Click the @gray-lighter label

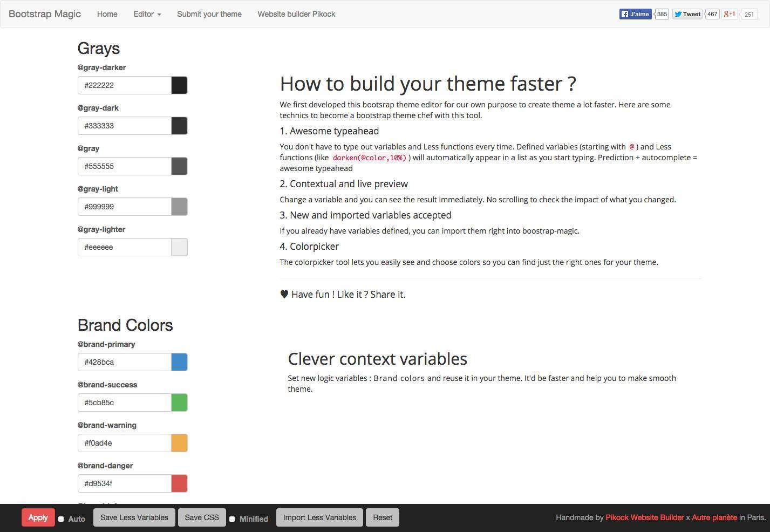[x=101, y=229]
